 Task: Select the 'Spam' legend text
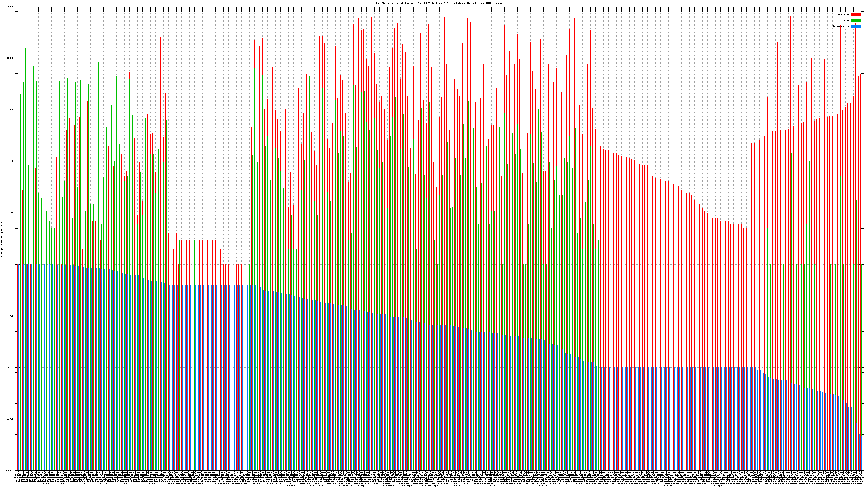[847, 21]
